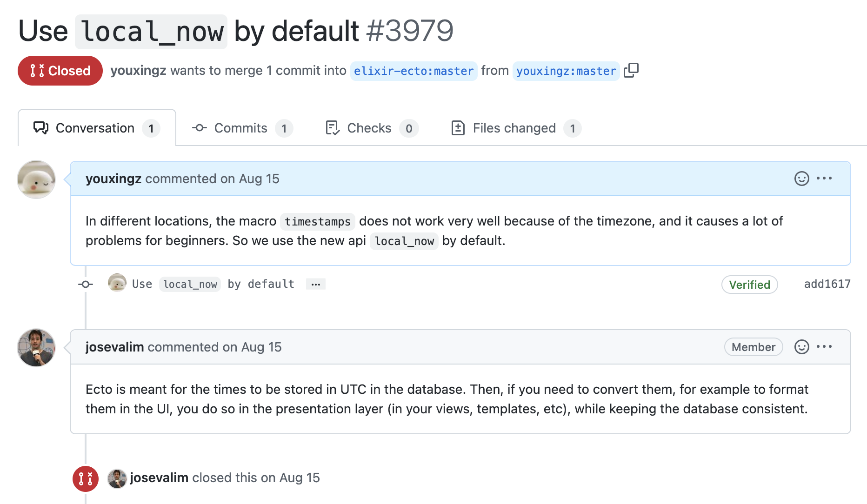Add reaction to josevalim's comment
Screen dimensions: 867x504
[801, 347]
